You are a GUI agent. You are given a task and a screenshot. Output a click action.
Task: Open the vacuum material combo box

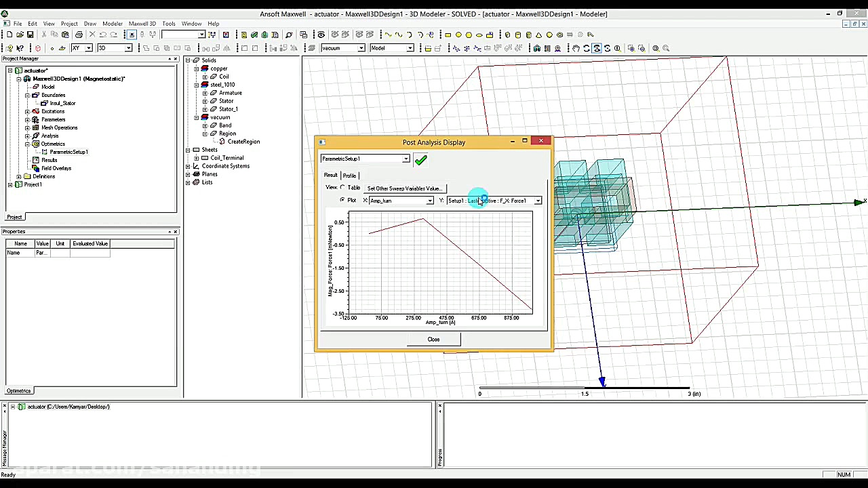(x=361, y=48)
